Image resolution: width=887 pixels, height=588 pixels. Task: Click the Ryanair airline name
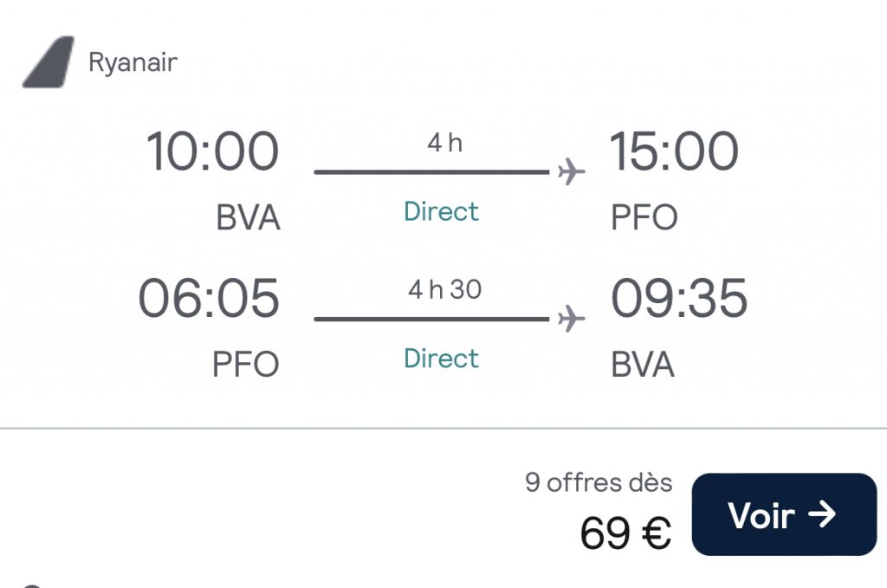tap(133, 62)
